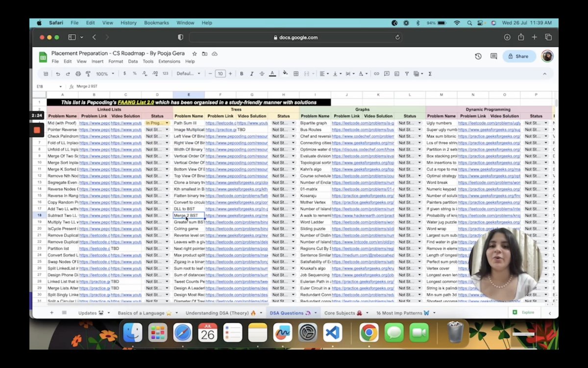Open DSA Questions tab options arrow
Image resolution: width=588 pixels, height=368 pixels.
316,313
